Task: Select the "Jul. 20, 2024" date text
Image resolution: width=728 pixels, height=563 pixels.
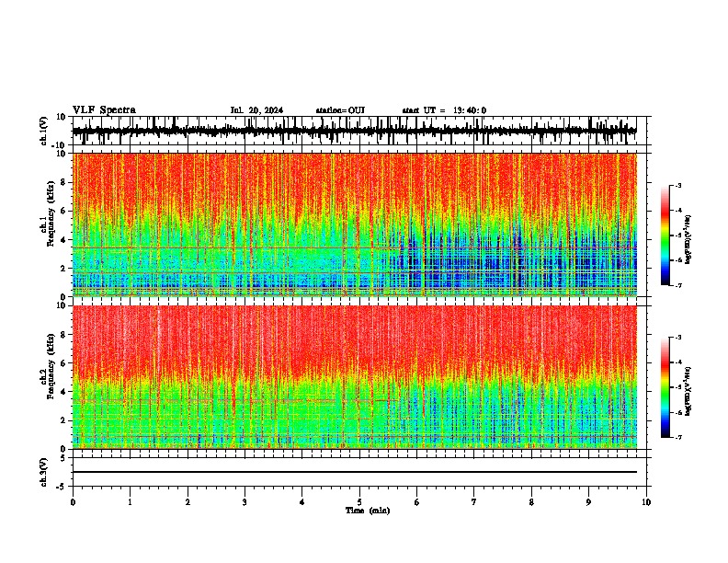Action: pos(256,110)
